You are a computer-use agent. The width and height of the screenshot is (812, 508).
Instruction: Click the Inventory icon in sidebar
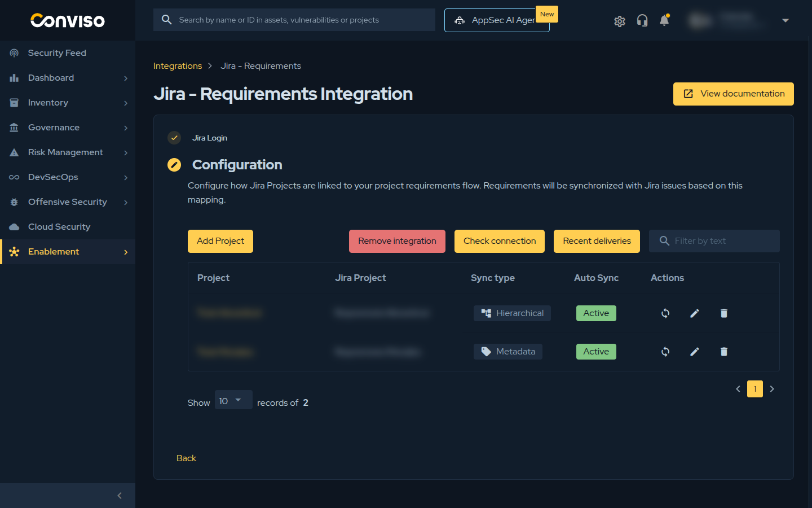coord(14,103)
